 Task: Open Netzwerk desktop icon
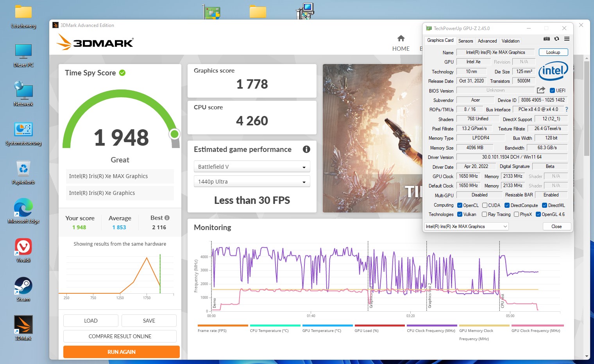pos(23,94)
